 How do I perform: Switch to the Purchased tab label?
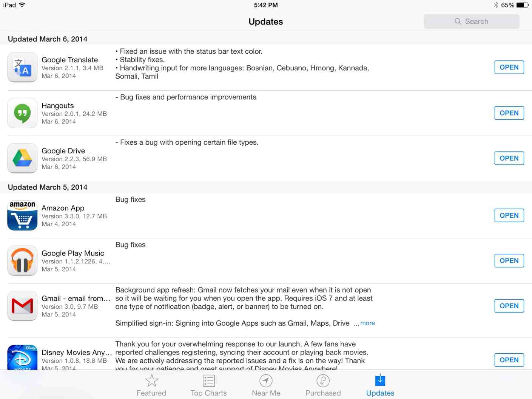tap(323, 393)
